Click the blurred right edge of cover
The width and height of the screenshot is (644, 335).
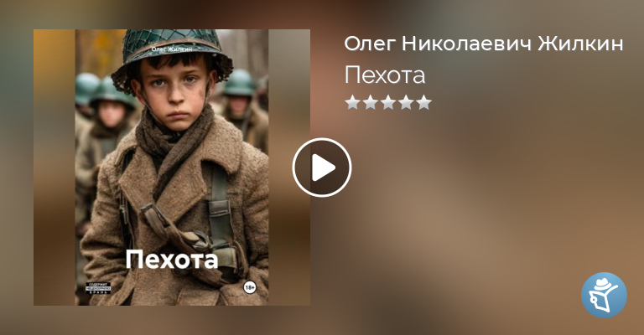pos(289,167)
